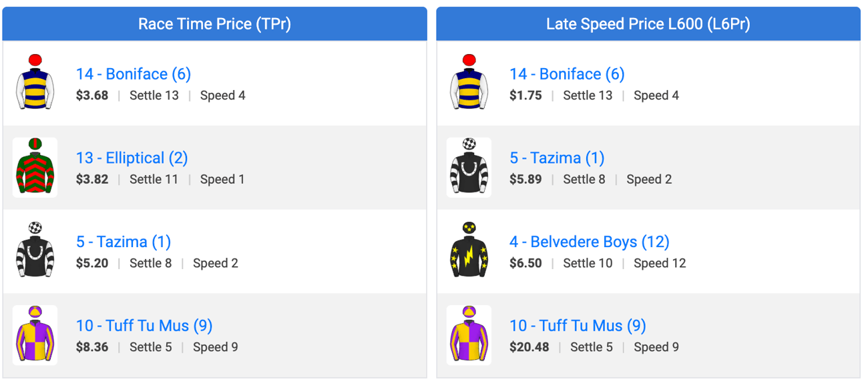Select the Race Time Price (TPr) header
The height and width of the screenshot is (384, 868).
(x=214, y=24)
